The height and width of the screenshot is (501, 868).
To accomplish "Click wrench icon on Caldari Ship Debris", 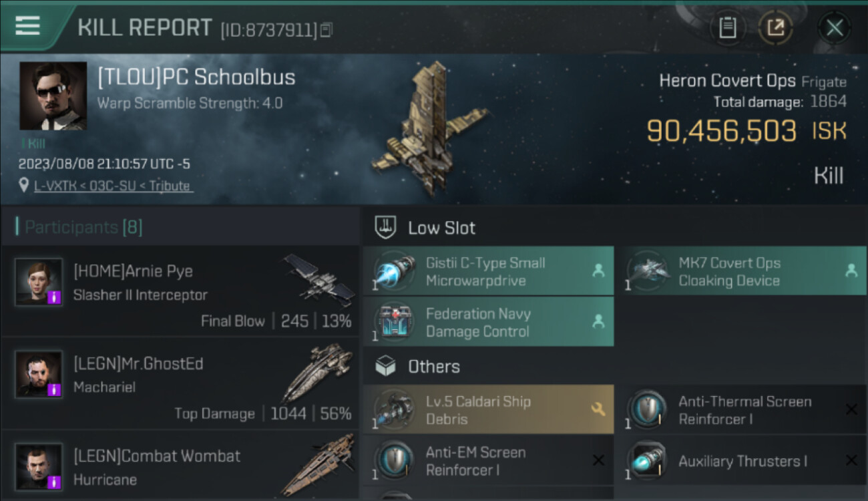I will pos(598,409).
